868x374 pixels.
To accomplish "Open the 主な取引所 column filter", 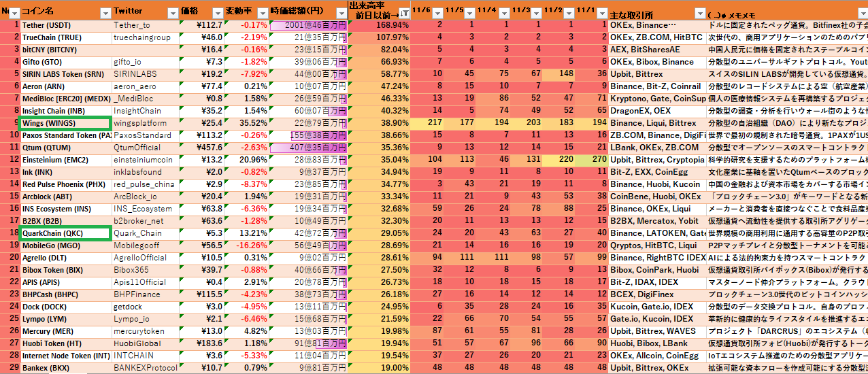I will (699, 13).
